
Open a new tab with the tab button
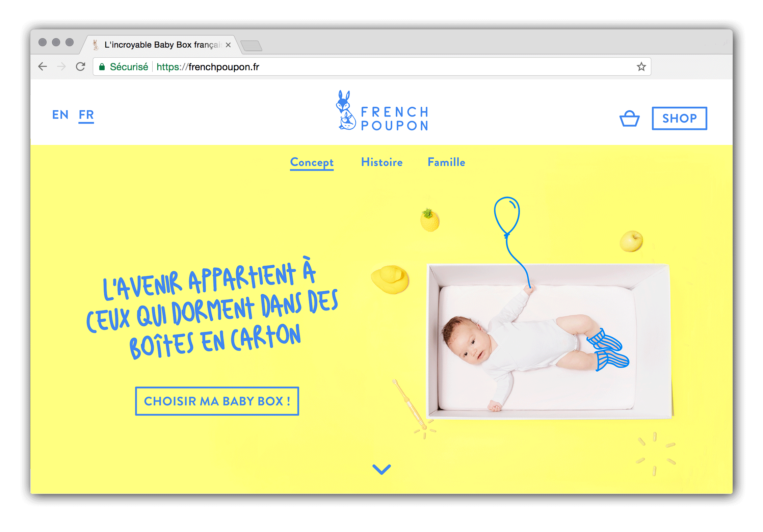pyautogui.click(x=252, y=46)
